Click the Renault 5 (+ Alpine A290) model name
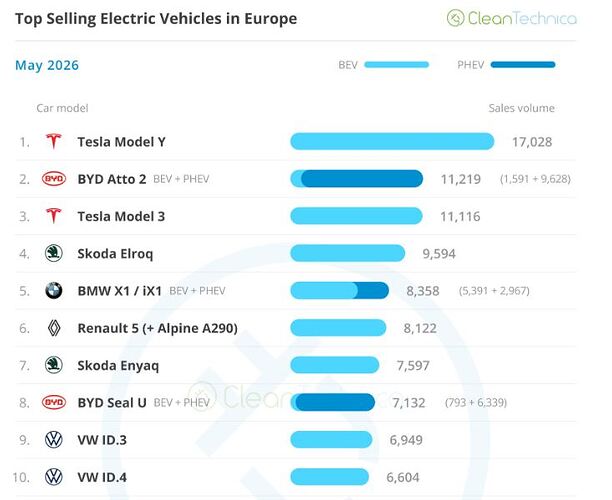 point(158,328)
